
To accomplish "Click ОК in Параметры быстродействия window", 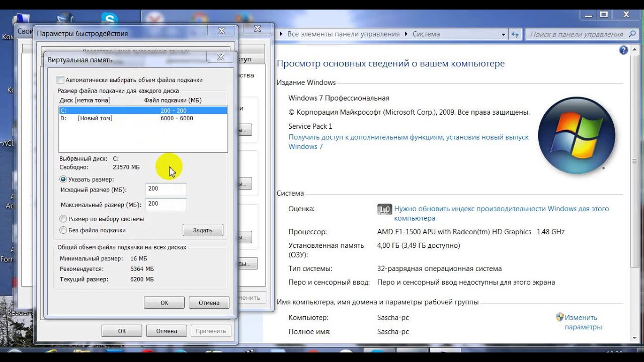I will [122, 331].
